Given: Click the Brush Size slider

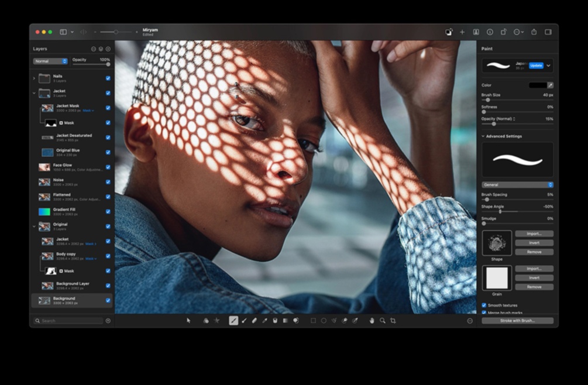Looking at the screenshot, I should pyautogui.click(x=517, y=100).
